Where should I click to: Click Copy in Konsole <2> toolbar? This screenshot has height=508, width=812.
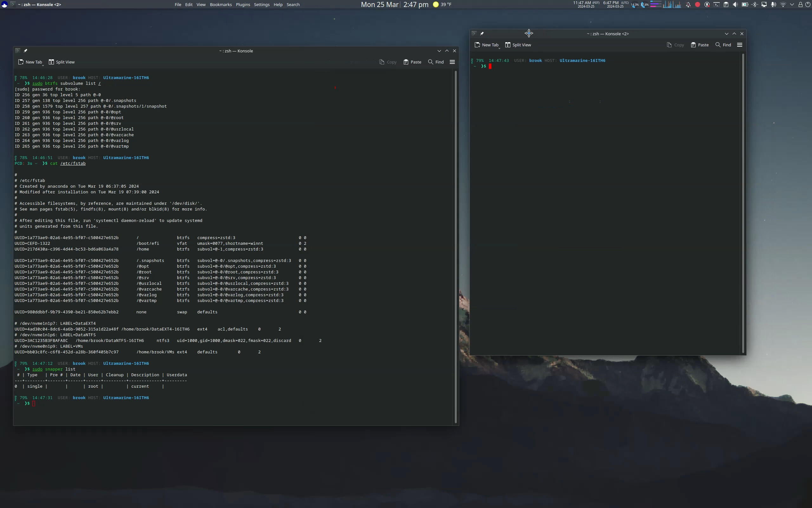tap(675, 45)
